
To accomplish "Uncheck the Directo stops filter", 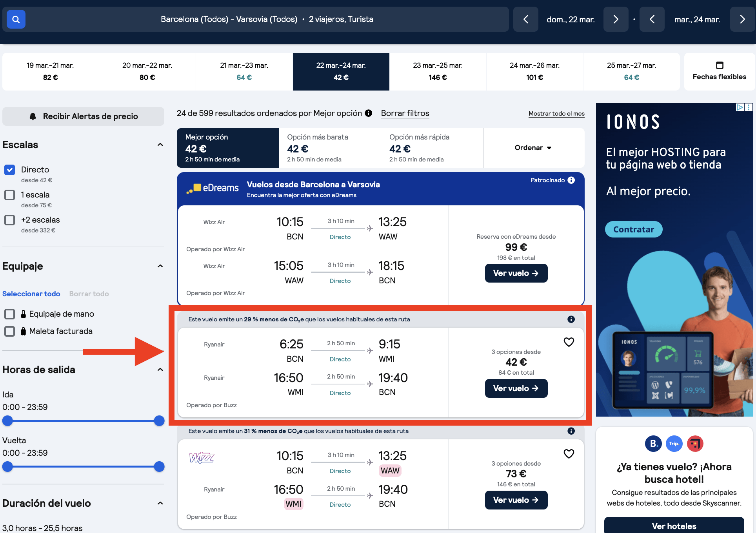I will click(x=10, y=170).
